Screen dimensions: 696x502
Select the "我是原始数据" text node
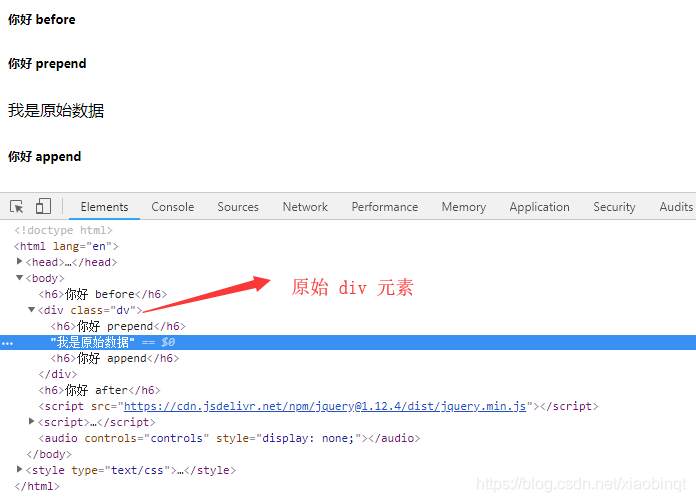(92, 342)
